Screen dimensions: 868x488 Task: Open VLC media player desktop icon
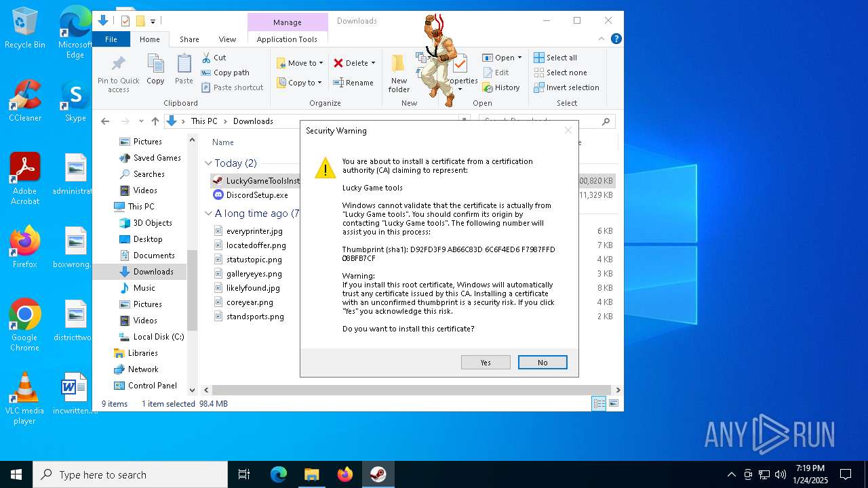(24, 399)
